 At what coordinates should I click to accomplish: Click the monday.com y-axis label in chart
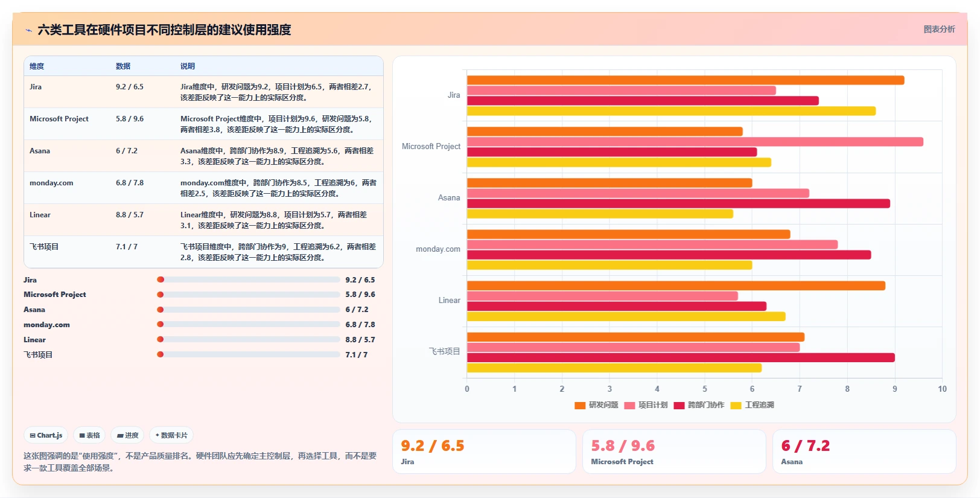(438, 249)
